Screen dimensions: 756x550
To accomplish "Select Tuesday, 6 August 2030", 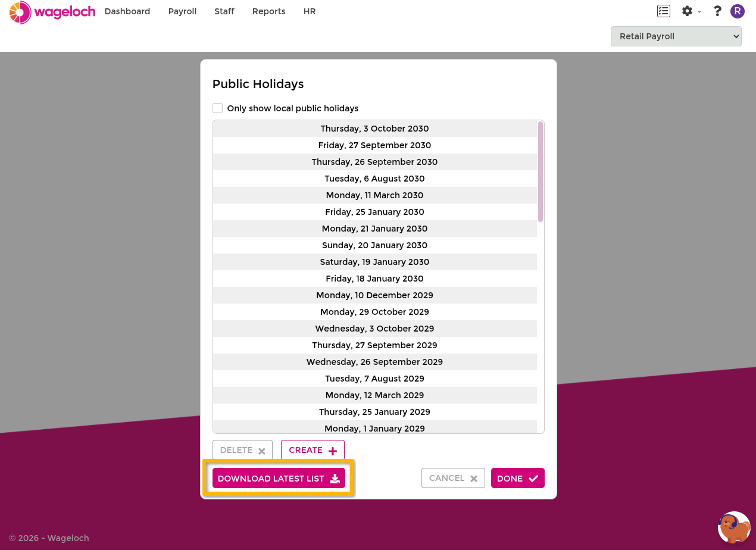I will coord(375,179).
